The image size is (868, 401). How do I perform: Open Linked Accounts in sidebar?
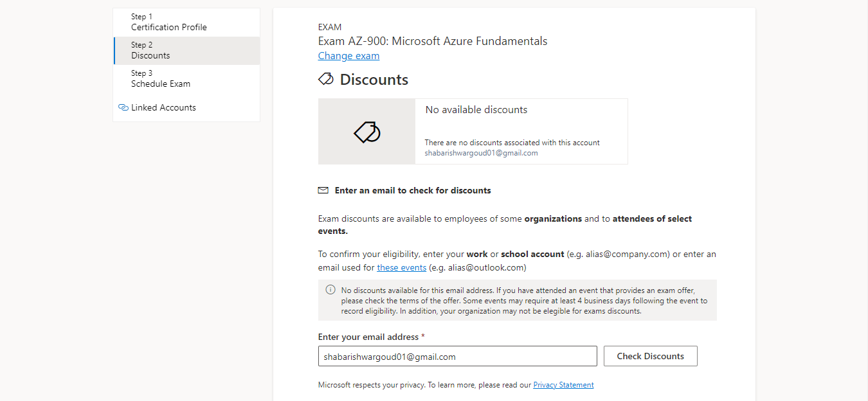163,107
